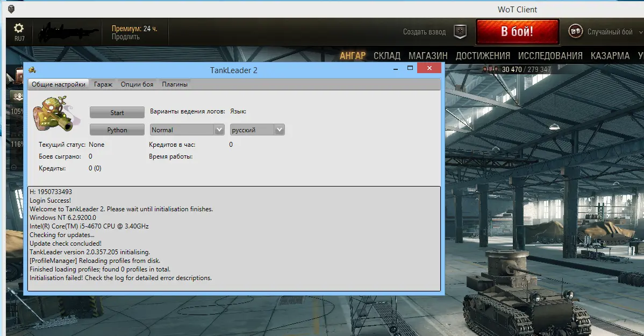Open the МАГАЗИН menu in WoT
Screen dimensions: 644x336
click(x=428, y=56)
